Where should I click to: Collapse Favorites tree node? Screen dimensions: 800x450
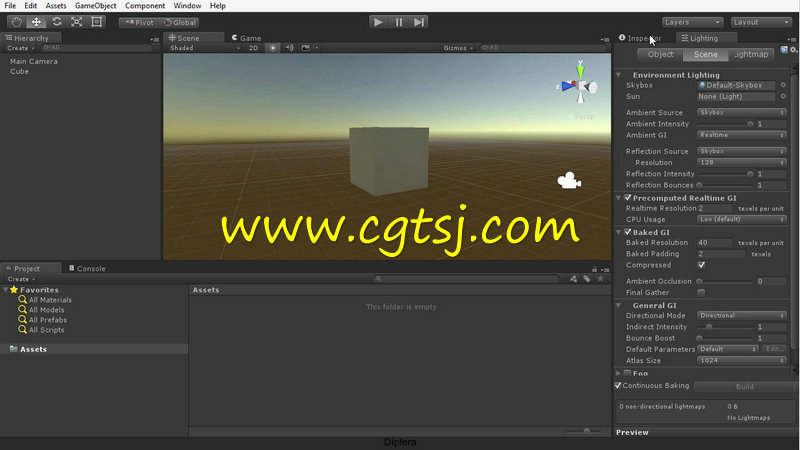click(x=5, y=290)
